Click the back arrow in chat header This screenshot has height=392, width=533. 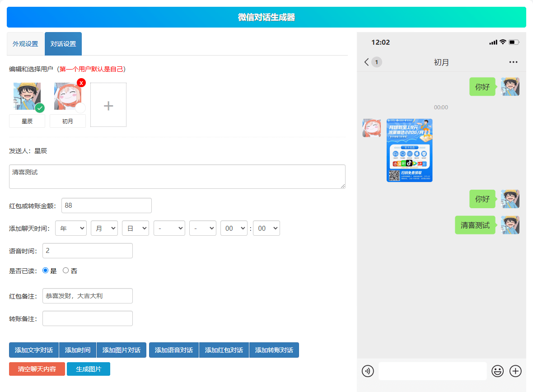[366, 62]
